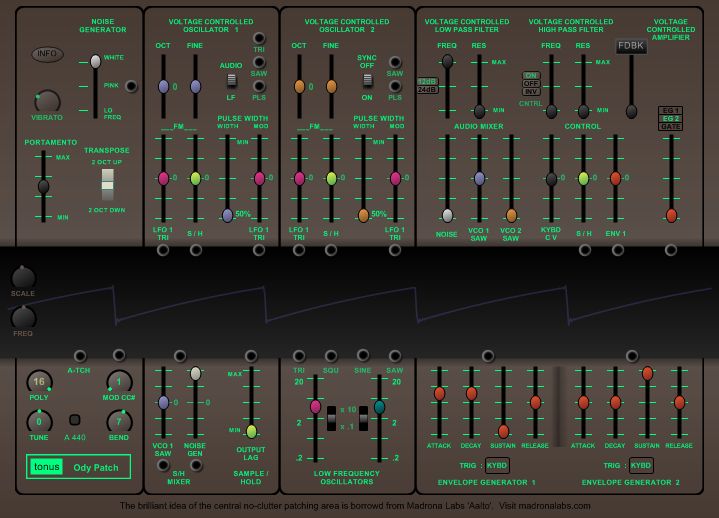Click oscillator 1 OCT slider handle
The width and height of the screenshot is (719, 518).
[x=163, y=86]
